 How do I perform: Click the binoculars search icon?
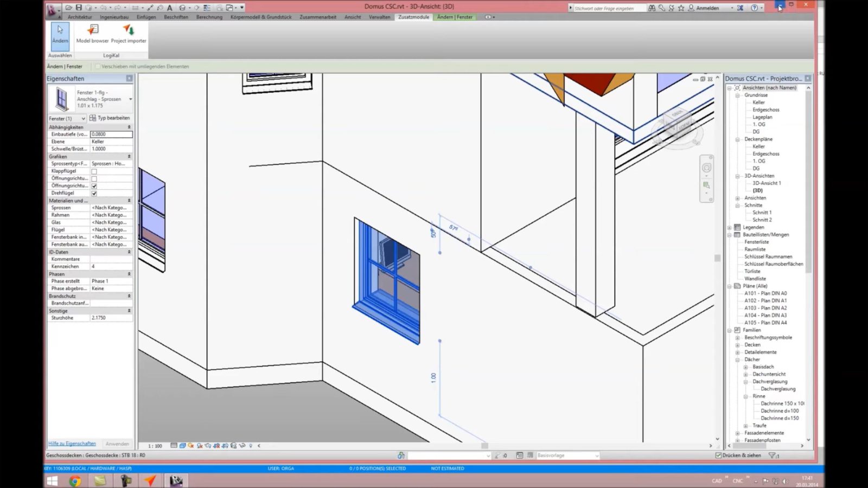click(x=652, y=8)
